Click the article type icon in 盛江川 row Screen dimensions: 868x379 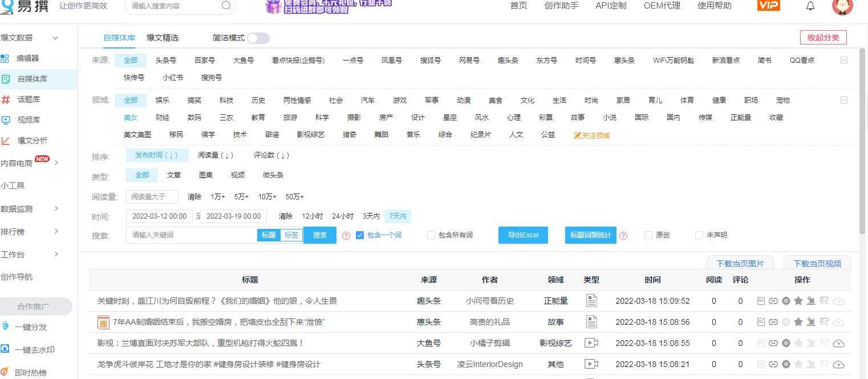click(x=591, y=301)
